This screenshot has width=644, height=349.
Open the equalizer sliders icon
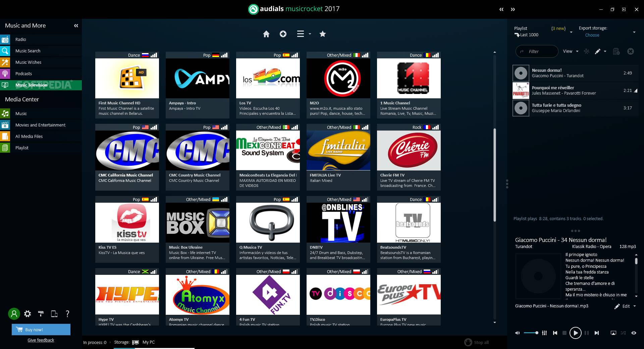click(544, 333)
